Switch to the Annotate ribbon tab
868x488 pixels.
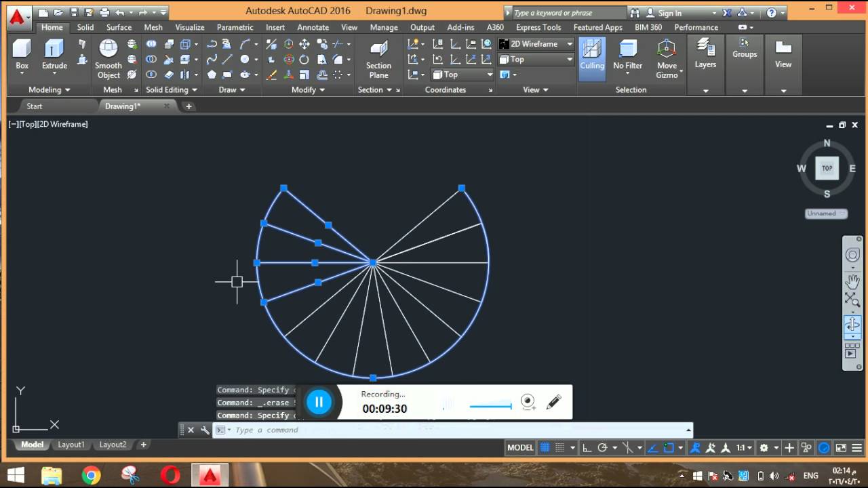tap(313, 27)
